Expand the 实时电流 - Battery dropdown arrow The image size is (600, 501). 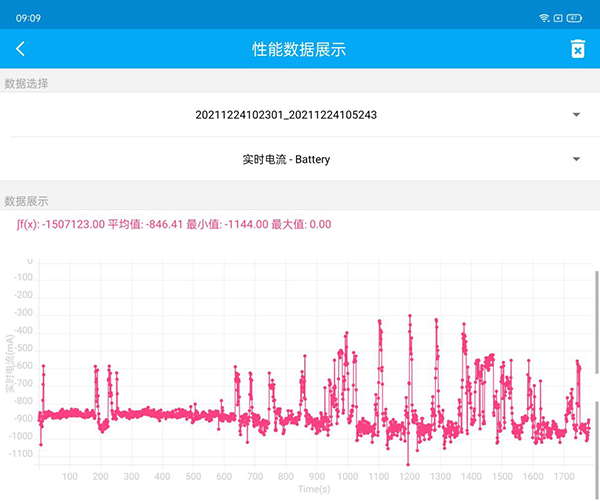coord(576,159)
